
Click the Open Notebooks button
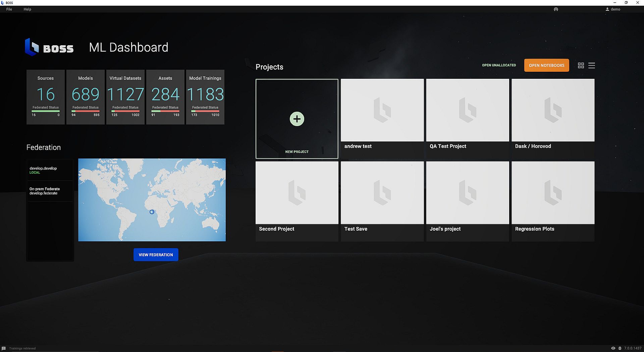pos(546,65)
